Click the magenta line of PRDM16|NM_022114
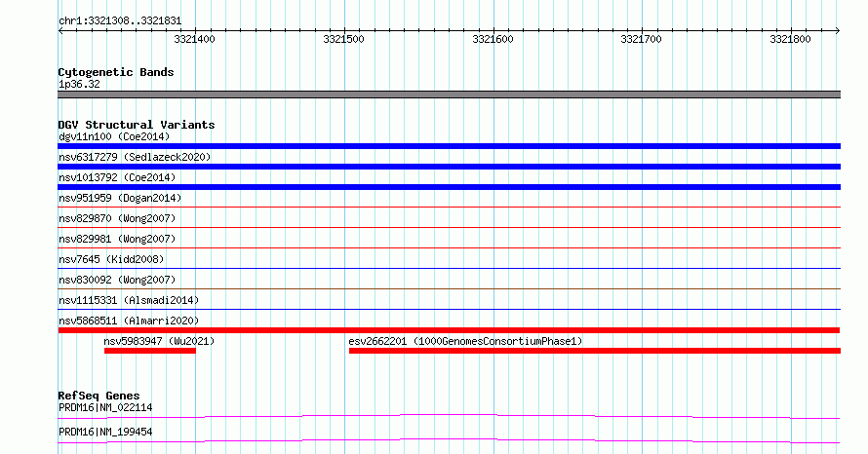The width and height of the screenshot is (868, 454). click(449, 416)
